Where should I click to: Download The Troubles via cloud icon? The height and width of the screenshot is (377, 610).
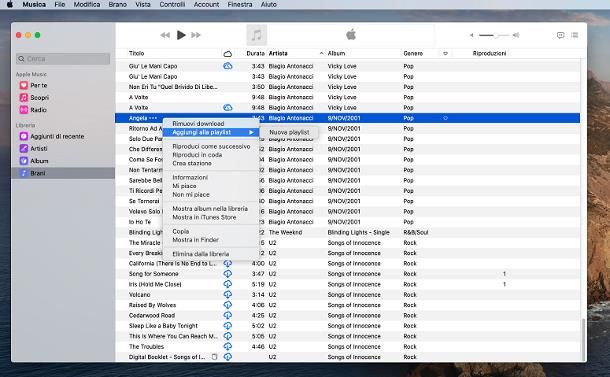228,347
